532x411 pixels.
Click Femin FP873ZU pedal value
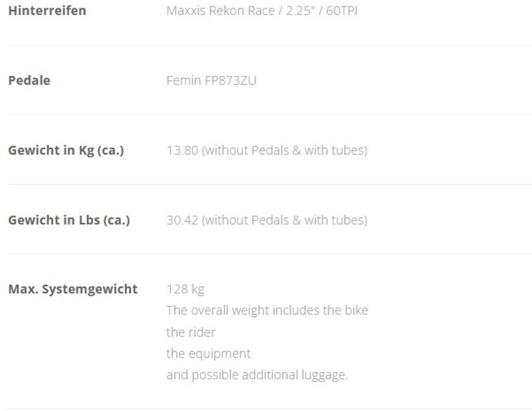(211, 80)
